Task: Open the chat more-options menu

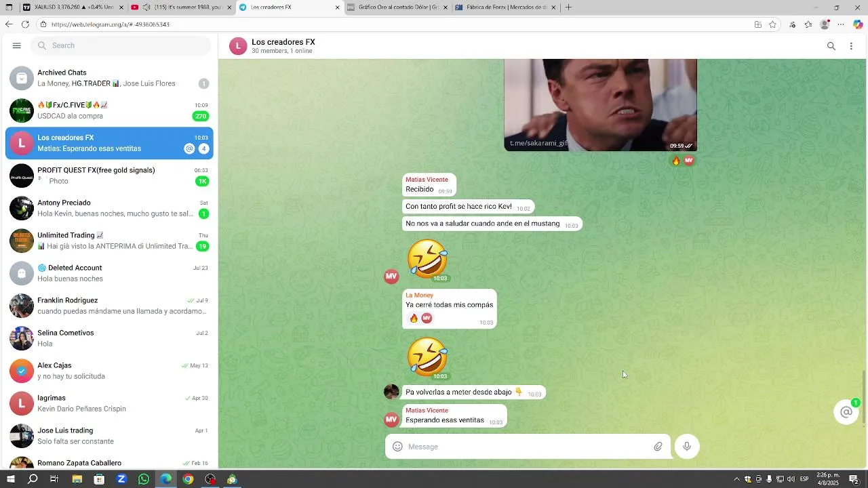Action: [x=851, y=46]
